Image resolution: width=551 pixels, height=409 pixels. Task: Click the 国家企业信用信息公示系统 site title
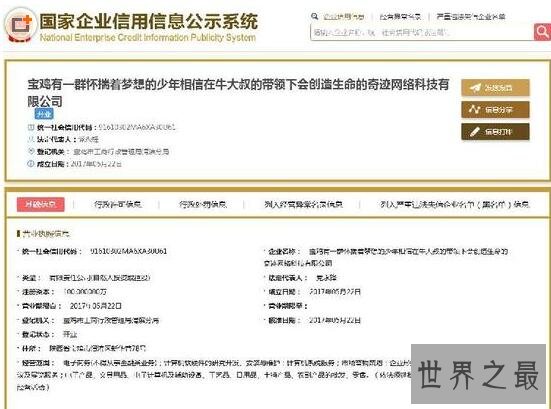(x=148, y=21)
